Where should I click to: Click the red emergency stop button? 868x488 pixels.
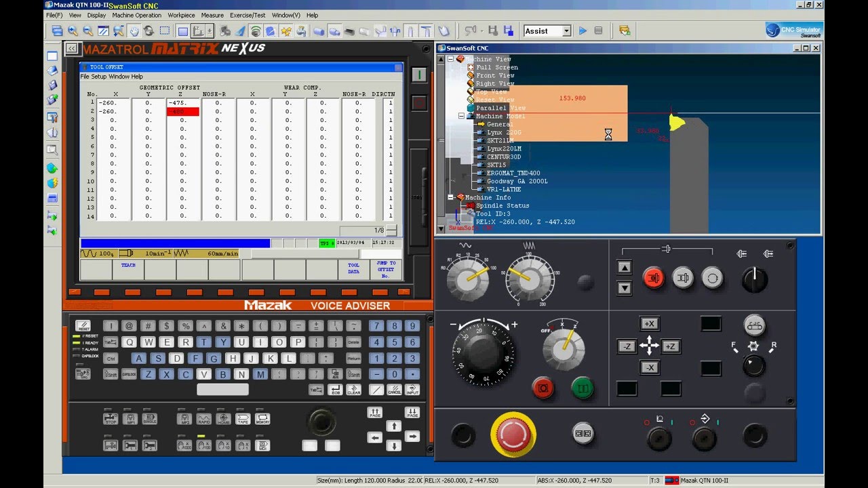coord(513,434)
